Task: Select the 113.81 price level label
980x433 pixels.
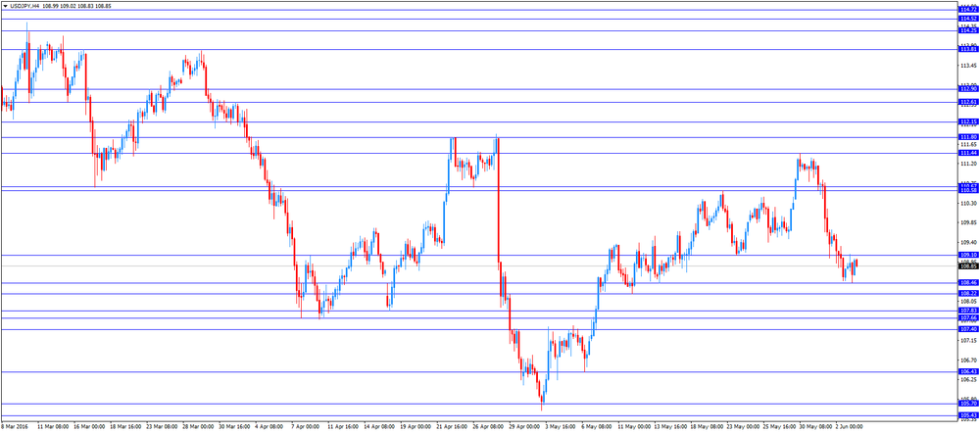Action: [x=969, y=49]
